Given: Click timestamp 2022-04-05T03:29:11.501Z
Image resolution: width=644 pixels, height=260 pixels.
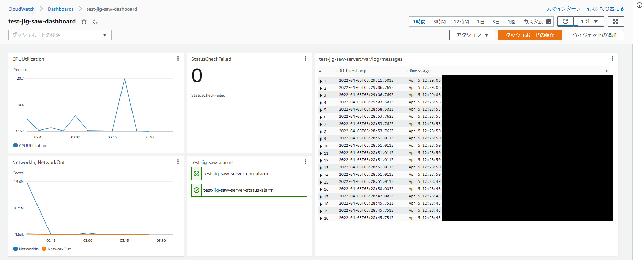Looking at the screenshot, I should 366,80.
